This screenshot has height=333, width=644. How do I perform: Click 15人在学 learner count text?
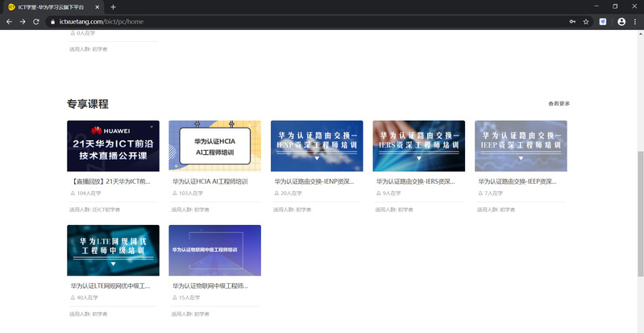(189, 298)
